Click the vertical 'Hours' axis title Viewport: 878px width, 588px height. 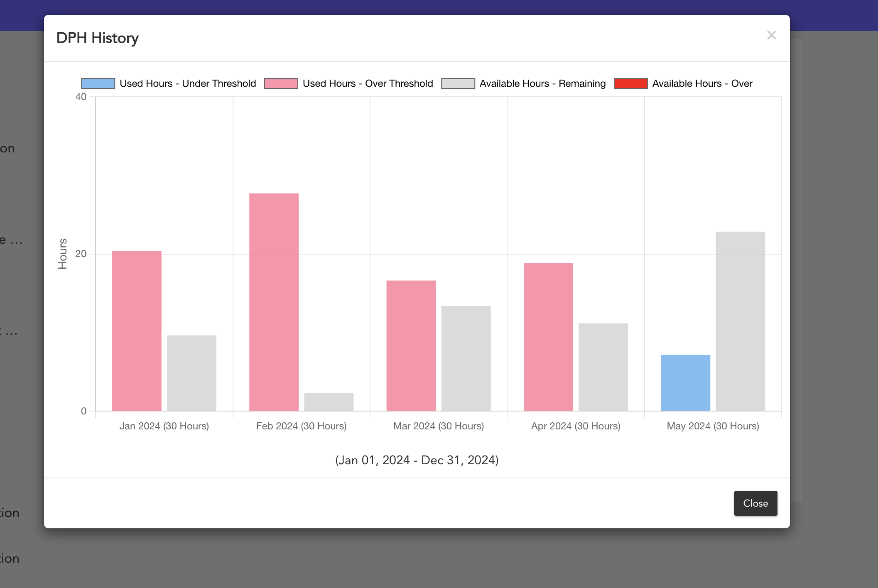pos(62,254)
